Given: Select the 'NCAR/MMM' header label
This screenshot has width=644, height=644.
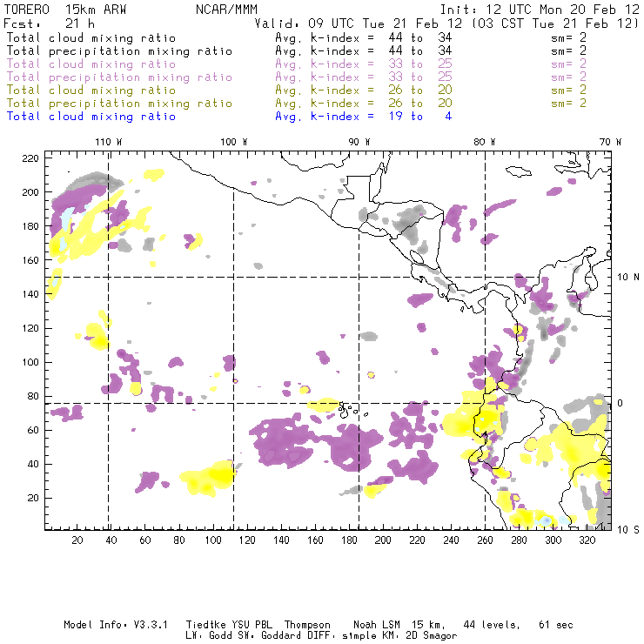Looking at the screenshot, I should pyautogui.click(x=226, y=10).
